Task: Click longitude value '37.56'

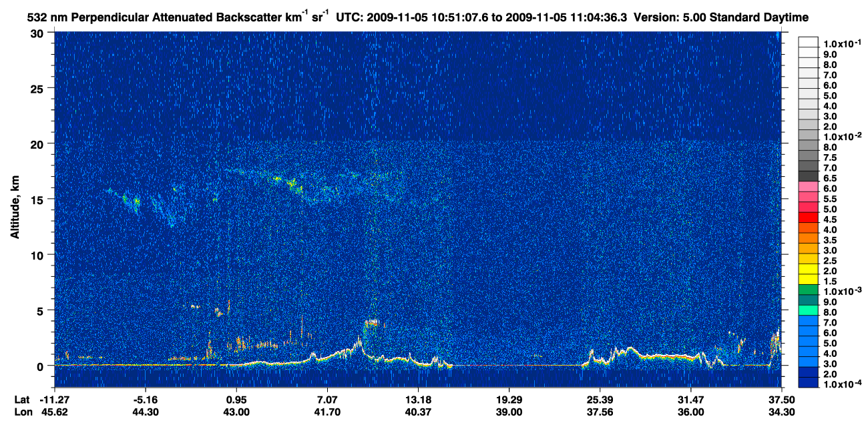Action: pos(600,412)
